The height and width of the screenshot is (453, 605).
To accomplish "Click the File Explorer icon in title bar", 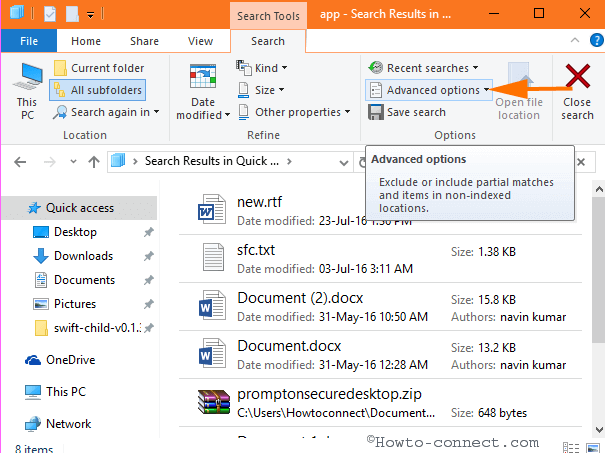I will pyautogui.click(x=17, y=12).
